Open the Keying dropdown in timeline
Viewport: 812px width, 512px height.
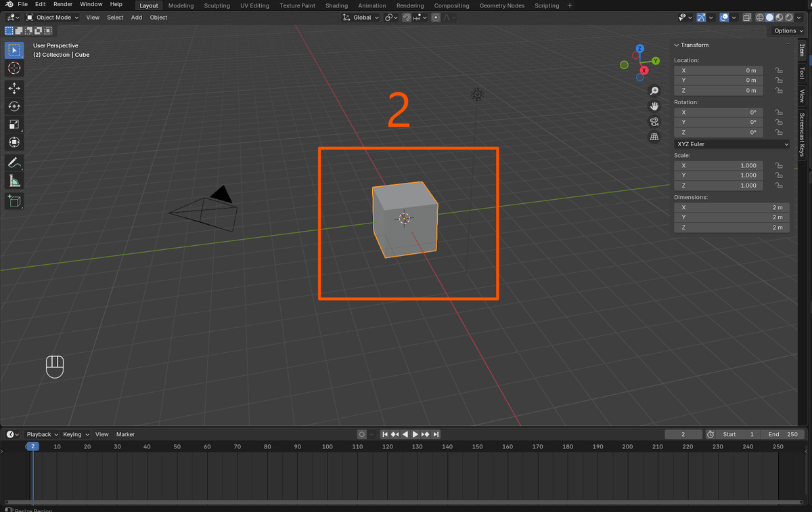tap(75, 434)
